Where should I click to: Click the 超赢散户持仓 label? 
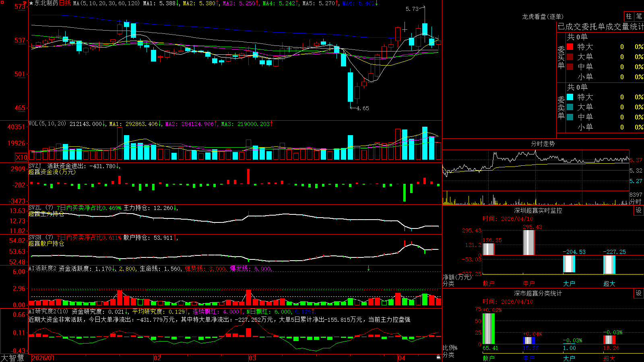pyautogui.click(x=46, y=243)
